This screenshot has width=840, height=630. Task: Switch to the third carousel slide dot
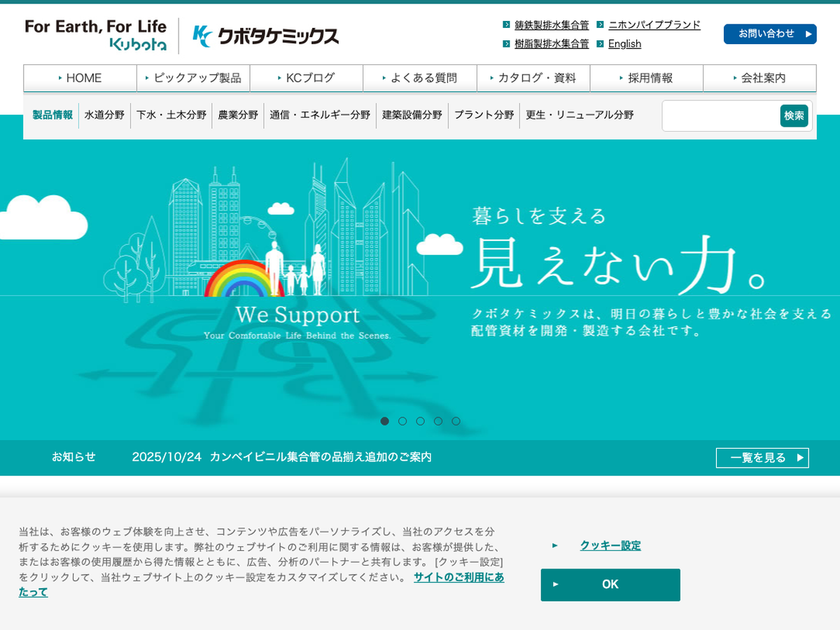click(x=420, y=421)
